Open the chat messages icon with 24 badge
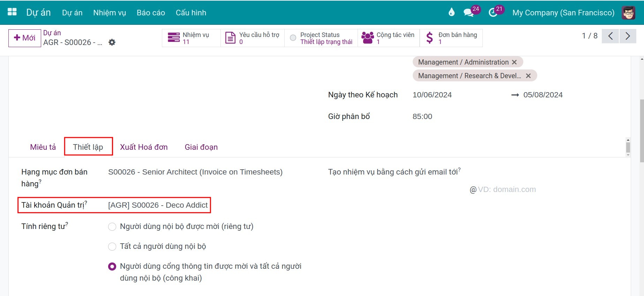644x296 pixels. tap(469, 13)
